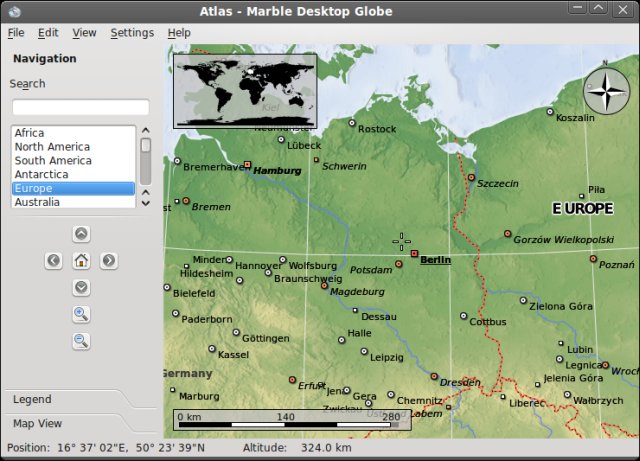The image size is (640, 461).
Task: Click the Koszalin city marker
Action: 550,111
